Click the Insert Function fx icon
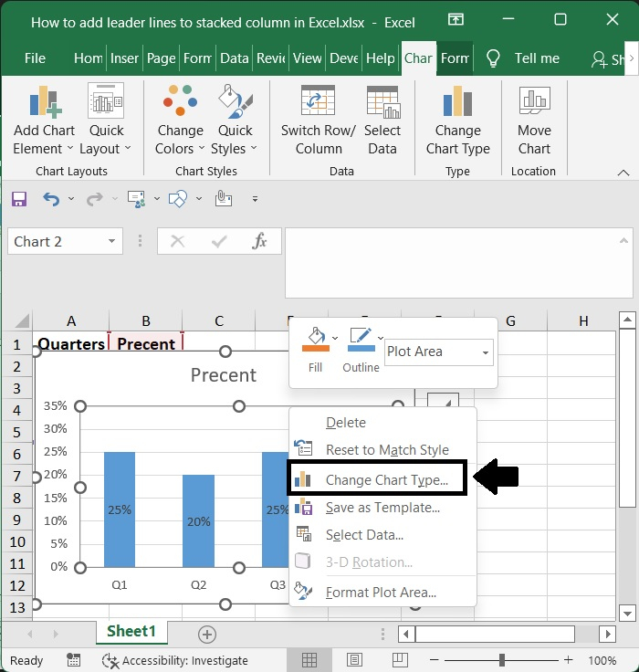The width and height of the screenshot is (639, 672). 259,241
